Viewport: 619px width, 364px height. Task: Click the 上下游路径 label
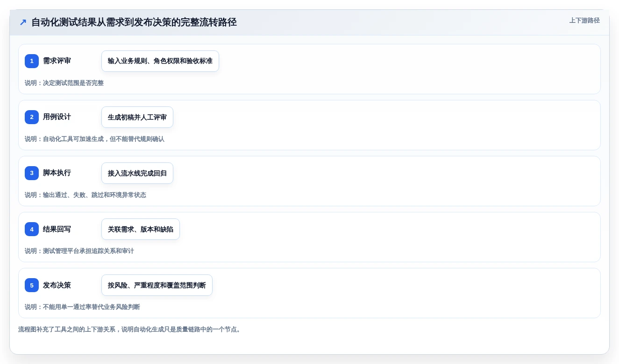[584, 21]
